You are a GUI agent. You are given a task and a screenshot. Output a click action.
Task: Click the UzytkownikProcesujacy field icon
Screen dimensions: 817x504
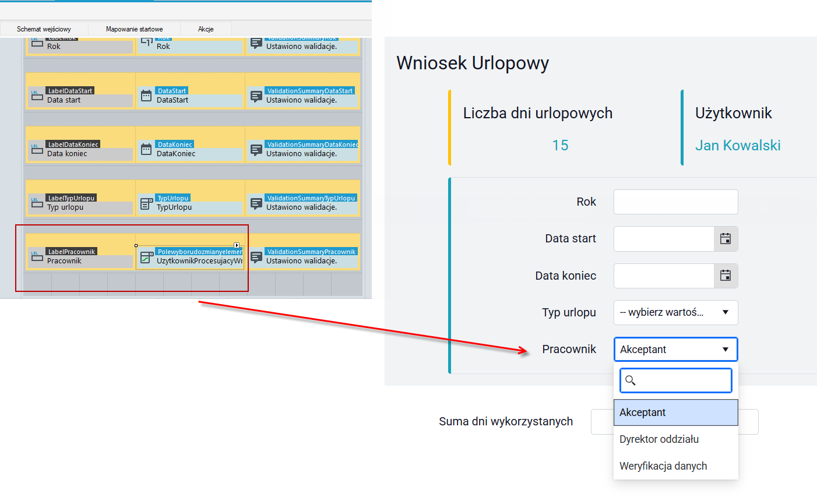146,257
